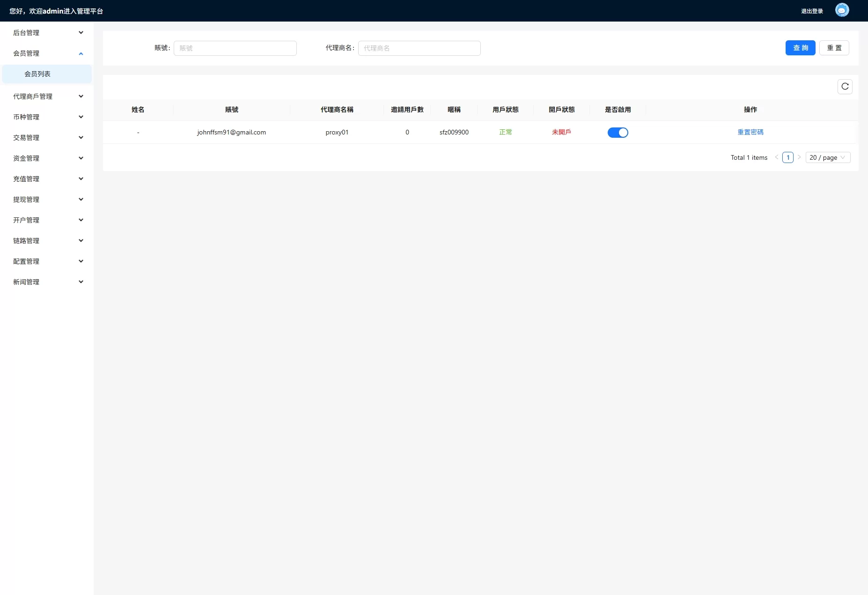Click the 重置 reset button
The width and height of the screenshot is (868, 595).
pyautogui.click(x=834, y=48)
